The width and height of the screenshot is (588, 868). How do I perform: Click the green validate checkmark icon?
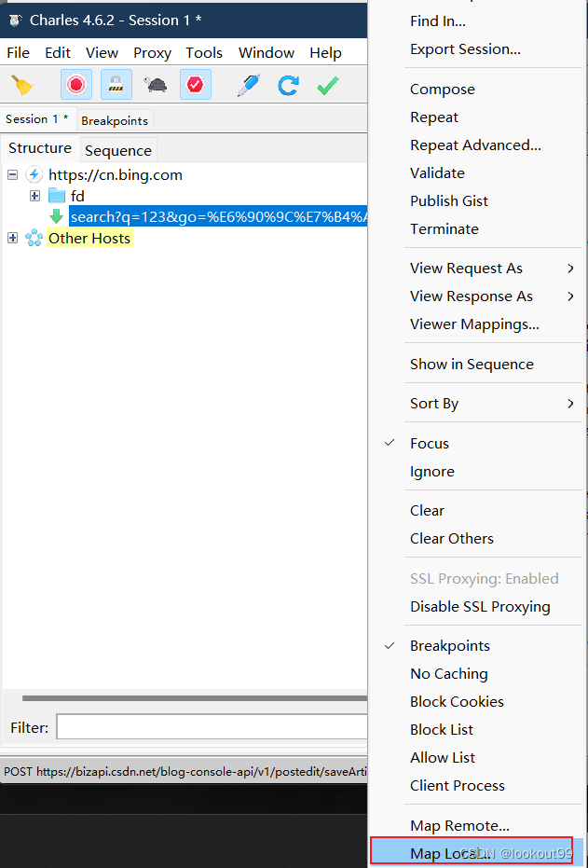point(328,85)
